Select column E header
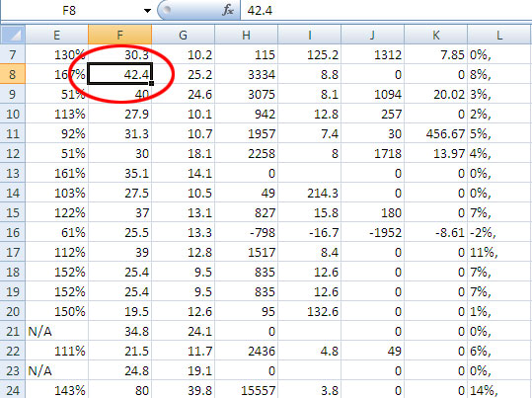532x398 pixels. pyautogui.click(x=56, y=35)
